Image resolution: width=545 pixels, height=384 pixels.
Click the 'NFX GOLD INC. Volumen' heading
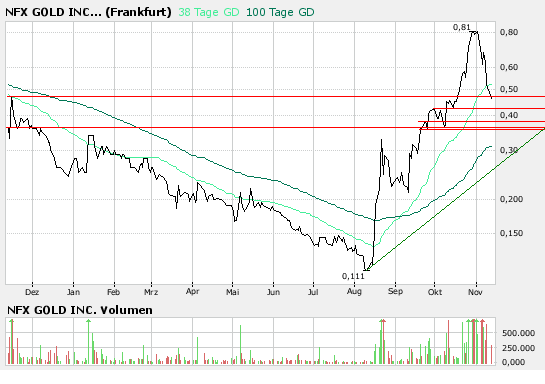click(80, 310)
